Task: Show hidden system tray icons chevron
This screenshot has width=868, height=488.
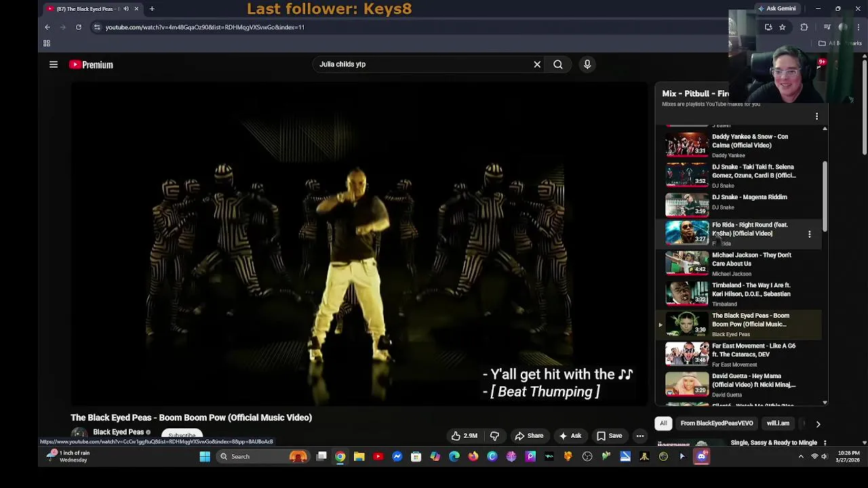Action: 801,457
